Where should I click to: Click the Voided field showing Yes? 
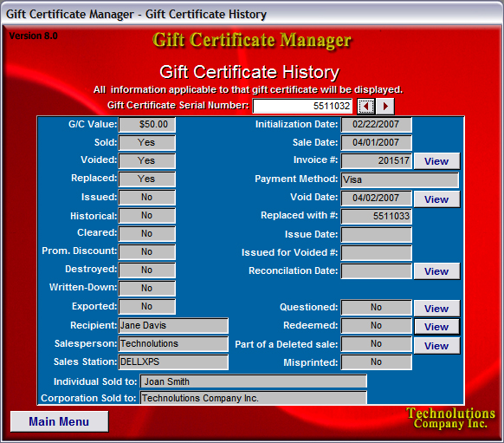(147, 160)
